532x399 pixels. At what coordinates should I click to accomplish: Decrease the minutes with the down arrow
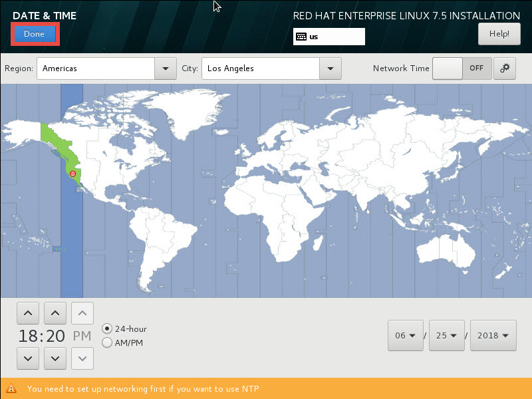55,358
